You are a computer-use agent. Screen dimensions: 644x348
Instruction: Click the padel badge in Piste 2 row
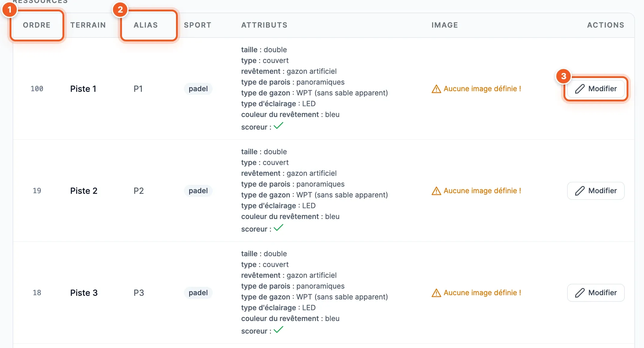click(198, 191)
